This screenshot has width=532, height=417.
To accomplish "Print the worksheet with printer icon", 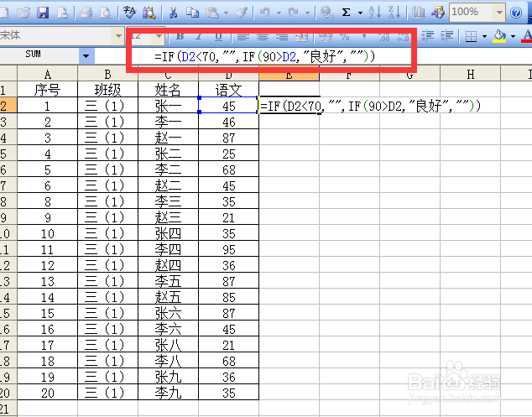I will tap(86, 13).
